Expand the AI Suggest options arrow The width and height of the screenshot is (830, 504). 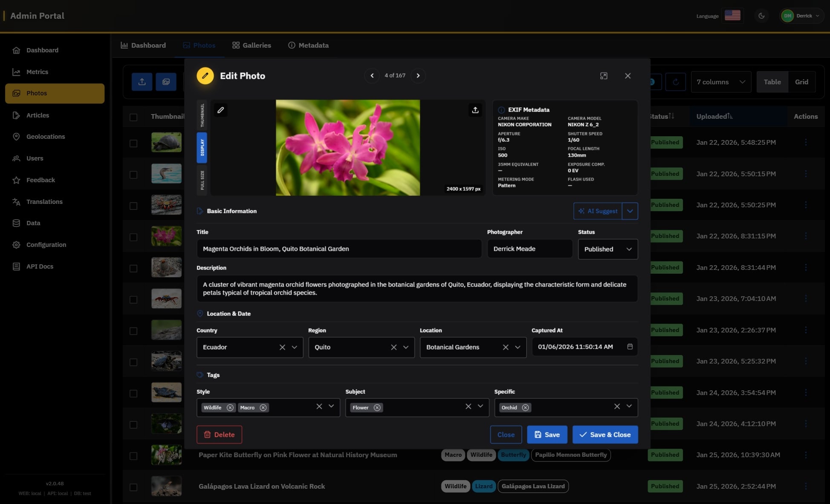tap(630, 211)
